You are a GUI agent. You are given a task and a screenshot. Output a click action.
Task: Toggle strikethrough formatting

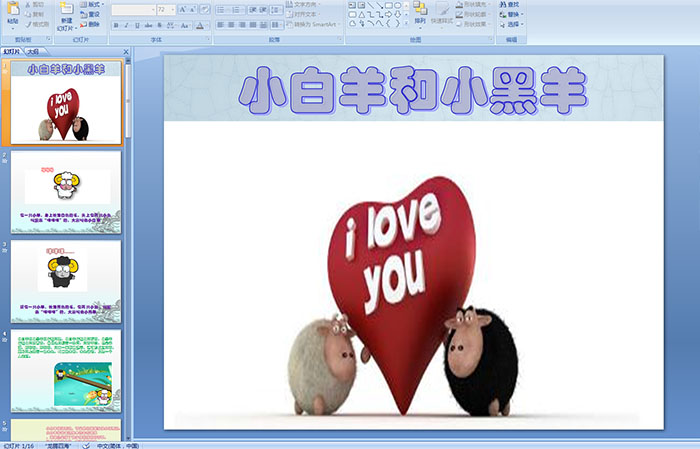[148, 25]
